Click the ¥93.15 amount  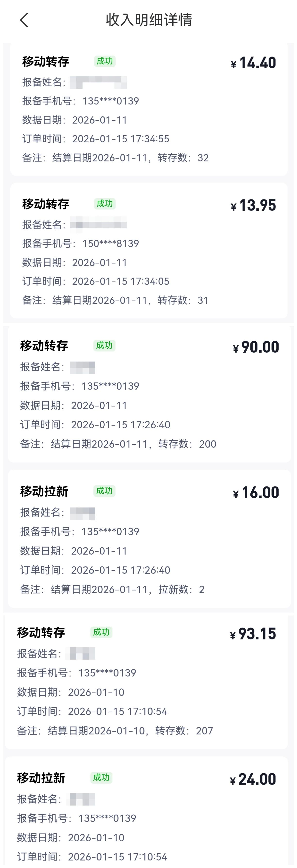[x=253, y=634]
